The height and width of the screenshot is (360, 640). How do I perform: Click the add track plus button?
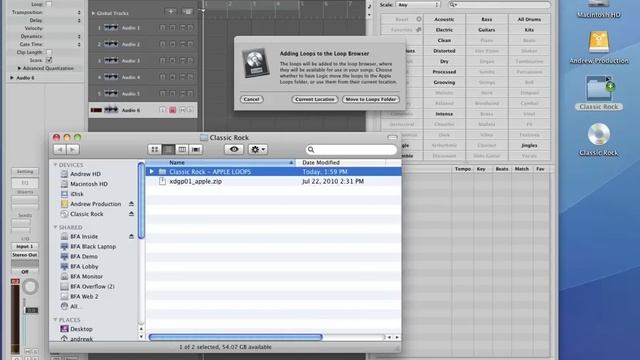tap(171, 12)
